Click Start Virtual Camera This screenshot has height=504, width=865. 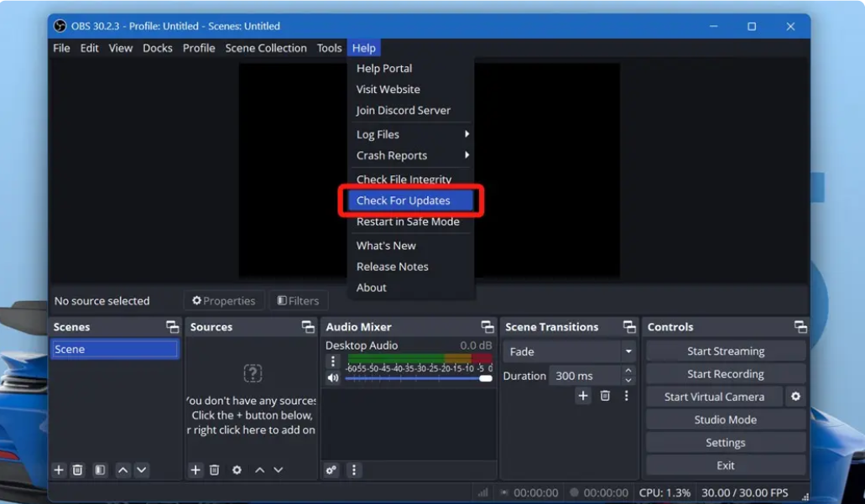[714, 397]
